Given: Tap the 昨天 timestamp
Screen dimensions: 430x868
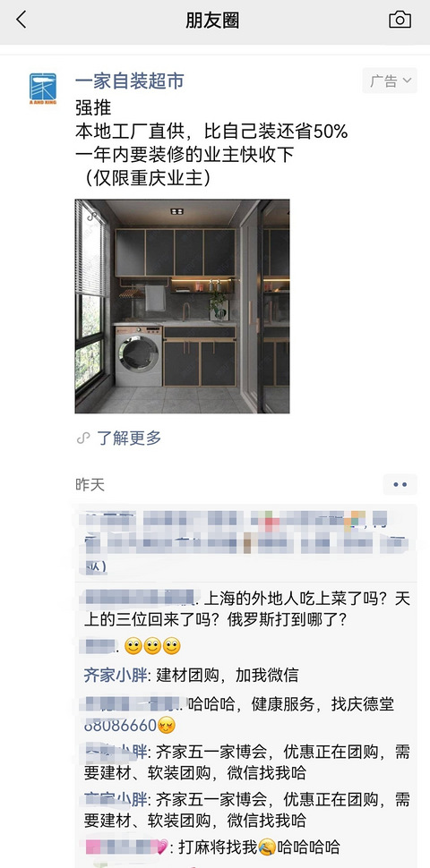Looking at the screenshot, I should [x=90, y=485].
